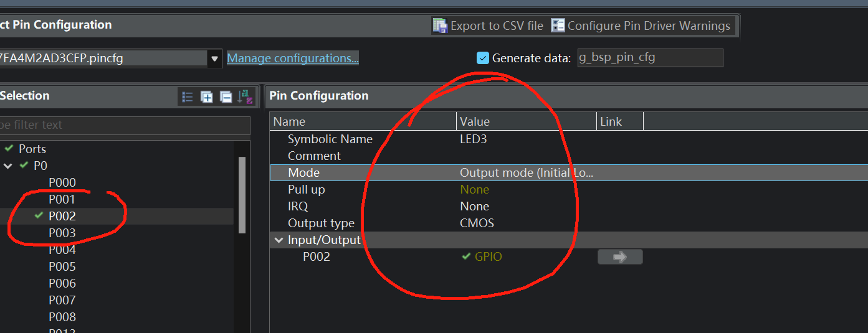The width and height of the screenshot is (868, 333).
Task: Click the Pin Configuration panel title
Action: (319, 95)
